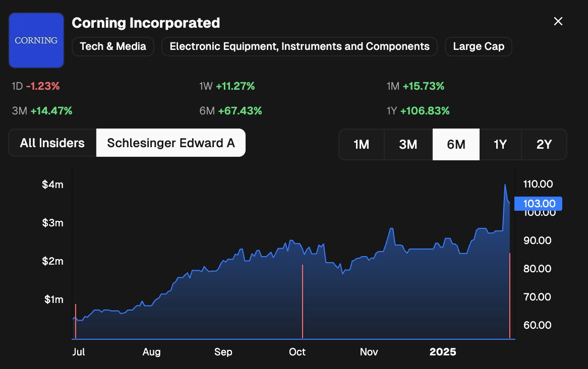Viewport: 588px width, 369px height.
Task: Click the $2m axis label
Action: (52, 261)
